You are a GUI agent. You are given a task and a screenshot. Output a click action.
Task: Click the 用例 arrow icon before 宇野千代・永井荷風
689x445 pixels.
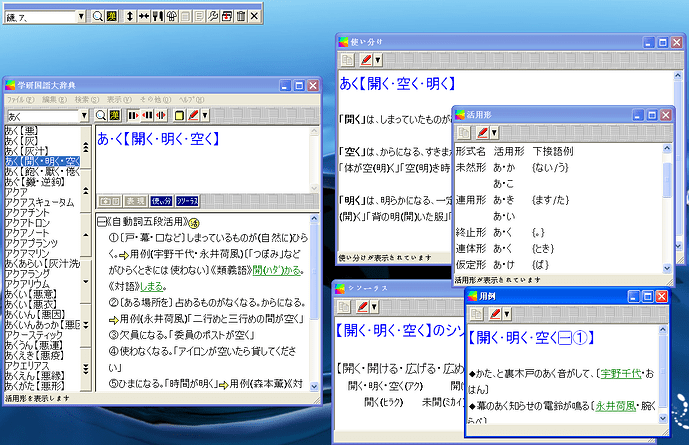(x=124, y=255)
